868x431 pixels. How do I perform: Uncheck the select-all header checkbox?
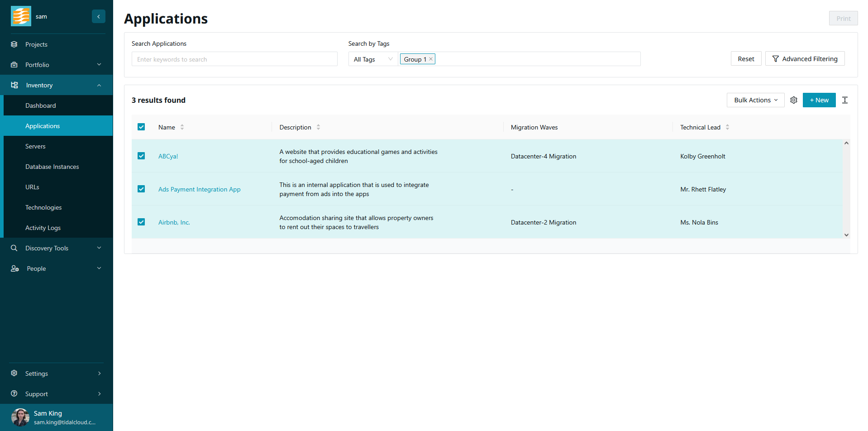141,127
